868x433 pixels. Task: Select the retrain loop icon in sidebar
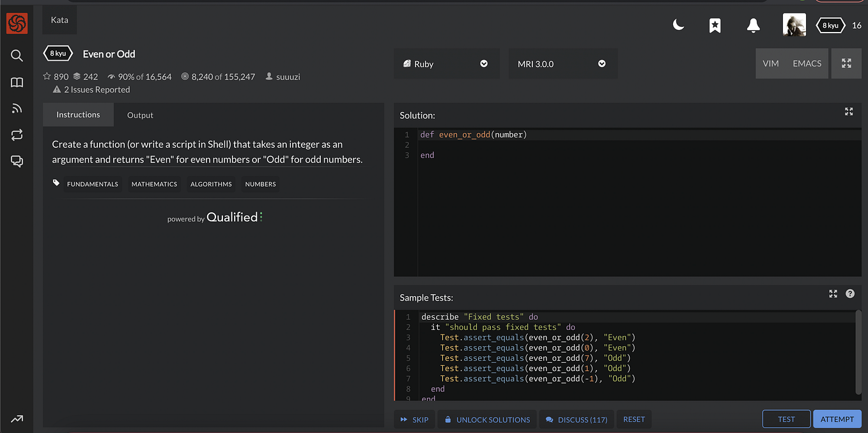[17, 134]
